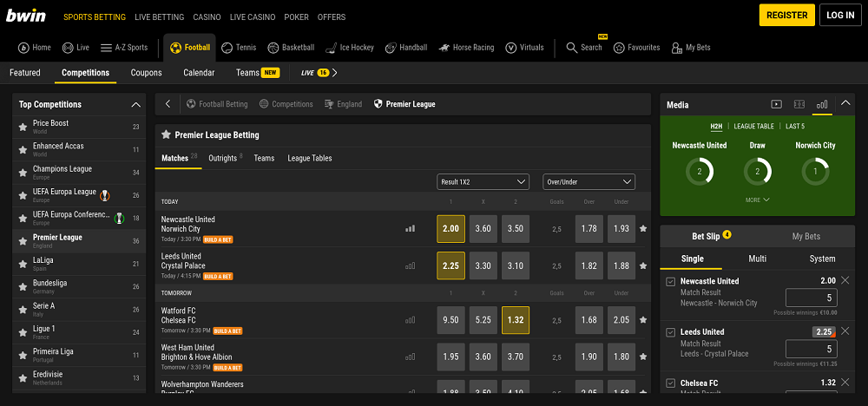Open the A-Z Sports menu
This screenshot has height=406, width=868.
124,48
